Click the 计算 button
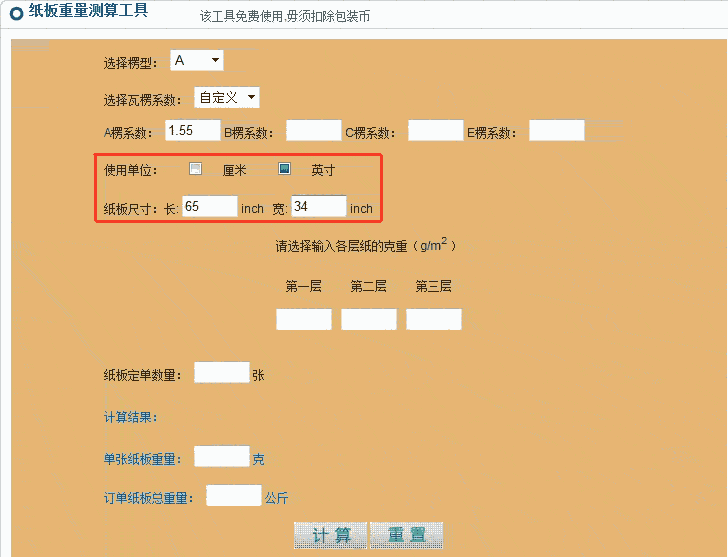 330,535
